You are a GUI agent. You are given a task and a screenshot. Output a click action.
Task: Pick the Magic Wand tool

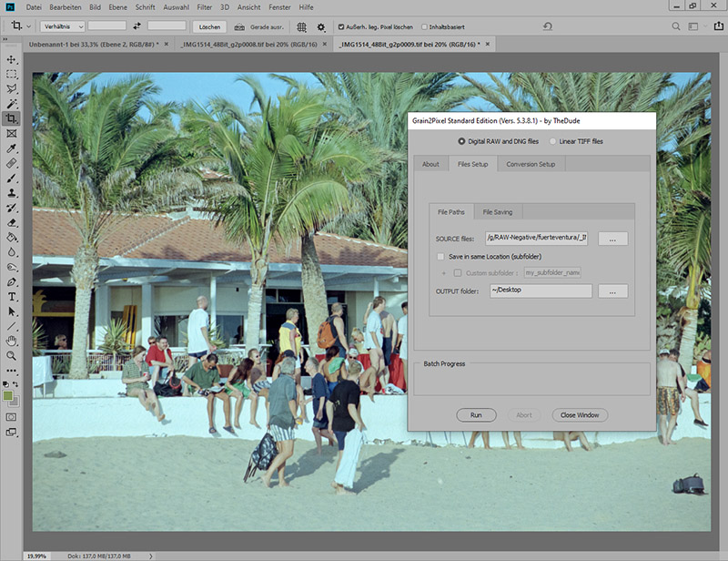point(12,104)
